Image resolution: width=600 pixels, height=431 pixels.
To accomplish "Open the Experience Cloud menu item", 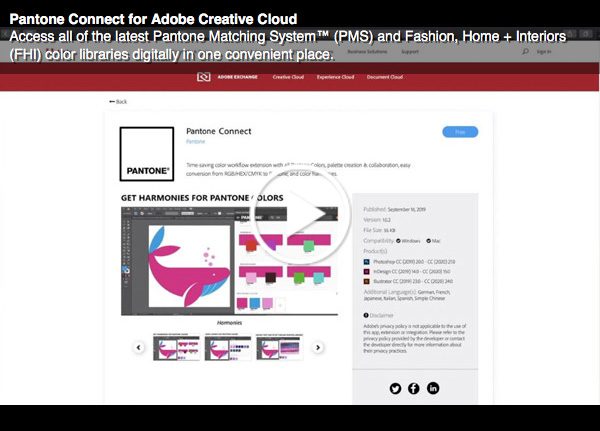I will coord(335,77).
